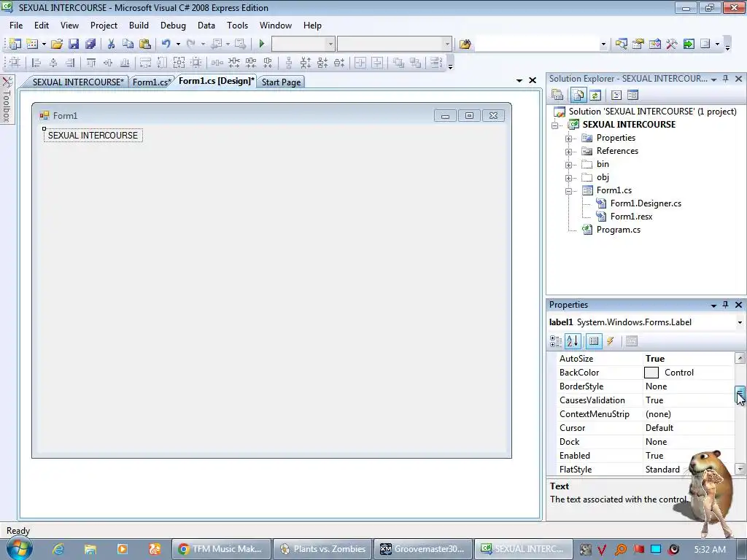Click Solution Explorer's Properties icon
This screenshot has width=747, height=560.
(557, 95)
